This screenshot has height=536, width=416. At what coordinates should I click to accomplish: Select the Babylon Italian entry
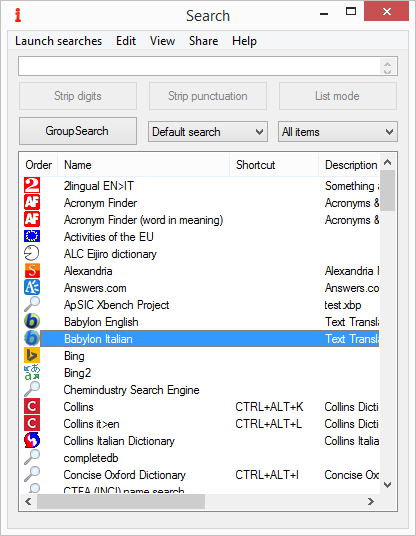tap(98, 339)
